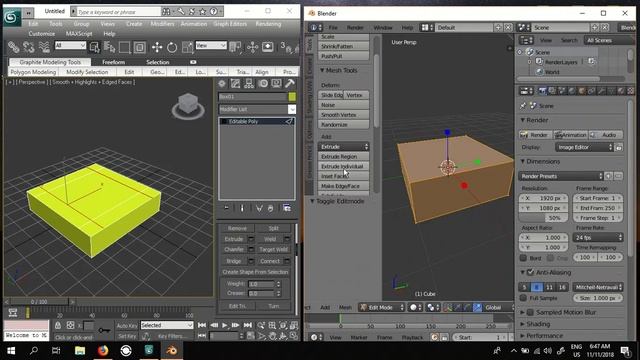The width and height of the screenshot is (640, 360).
Task: Click the Select Object tool in 3ds Max
Action: point(94,47)
